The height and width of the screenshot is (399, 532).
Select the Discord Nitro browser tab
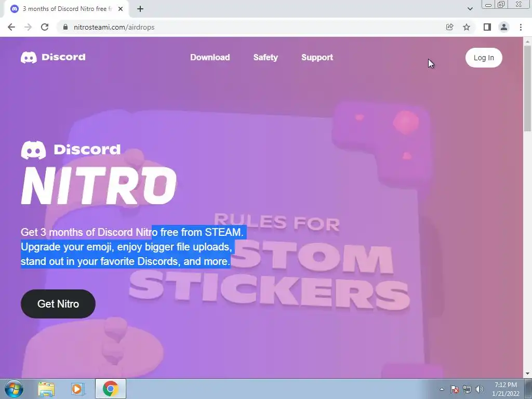pos(66,9)
